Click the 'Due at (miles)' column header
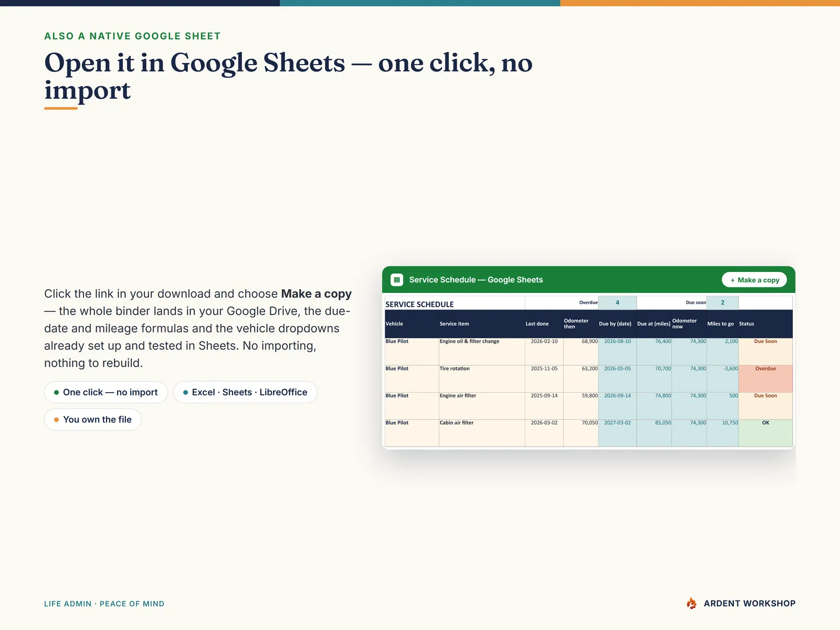 point(654,323)
